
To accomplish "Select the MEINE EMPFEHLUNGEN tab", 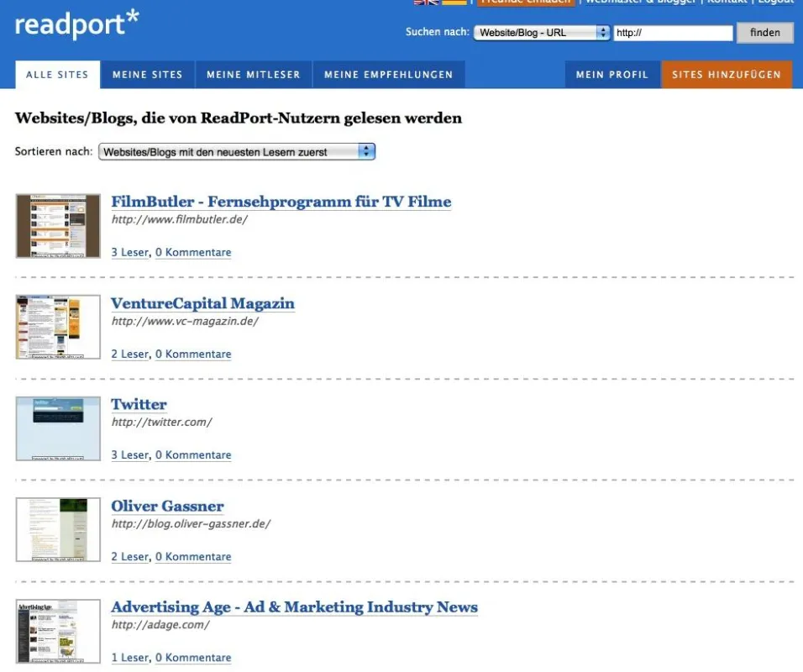I will point(389,75).
